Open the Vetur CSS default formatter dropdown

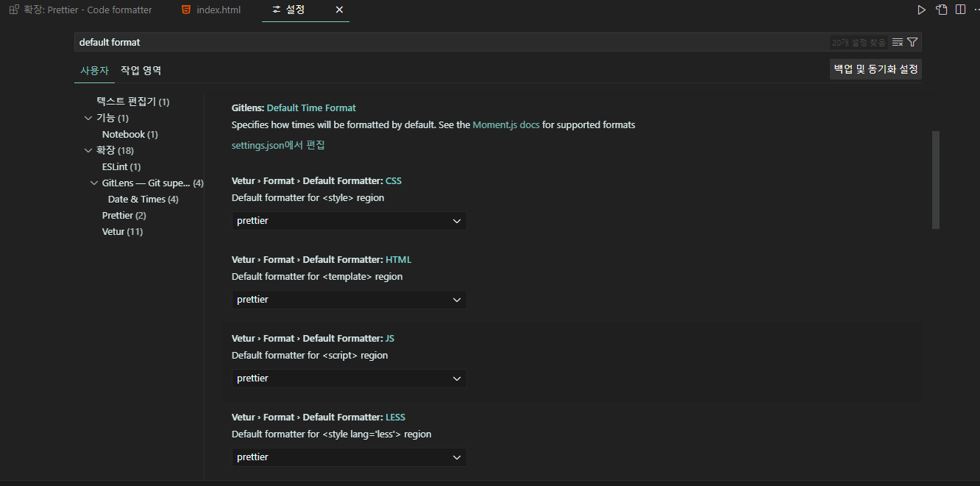(349, 221)
